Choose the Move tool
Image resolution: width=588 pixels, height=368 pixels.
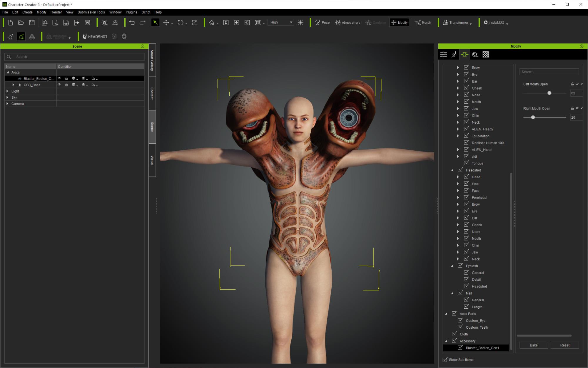tap(166, 23)
